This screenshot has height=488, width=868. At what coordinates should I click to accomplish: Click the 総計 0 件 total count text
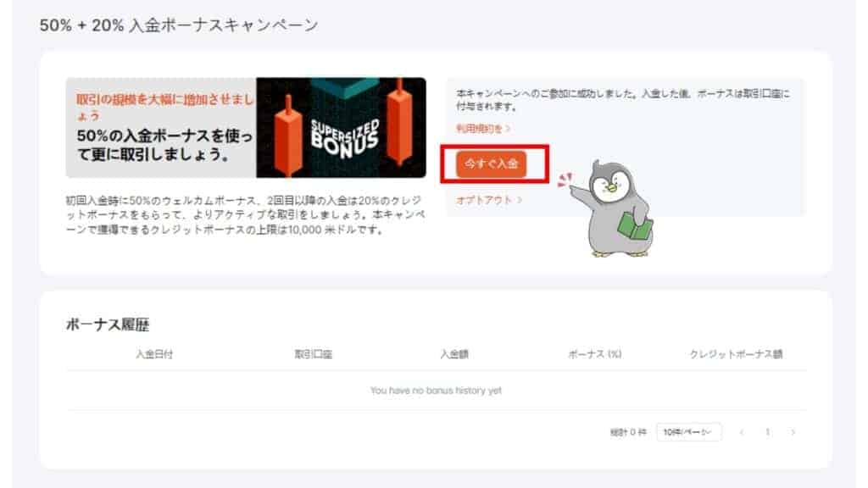[x=628, y=432]
